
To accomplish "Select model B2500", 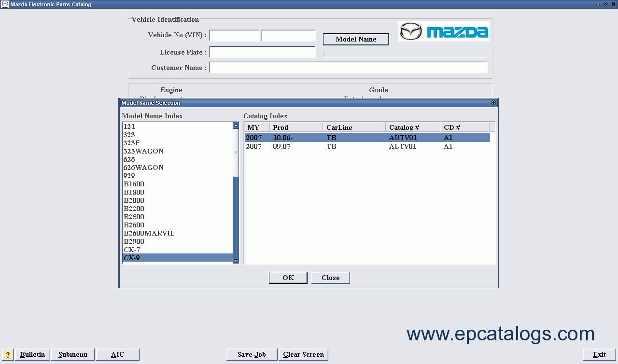I will point(178,217).
